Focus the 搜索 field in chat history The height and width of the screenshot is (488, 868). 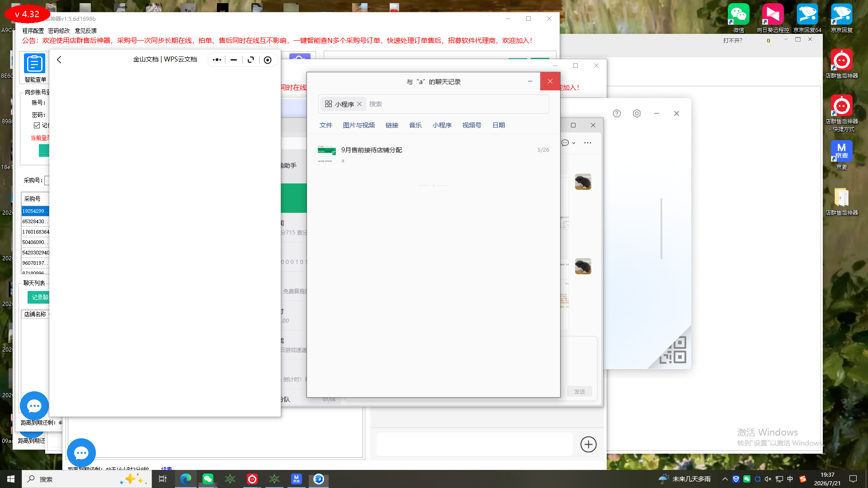[457, 104]
